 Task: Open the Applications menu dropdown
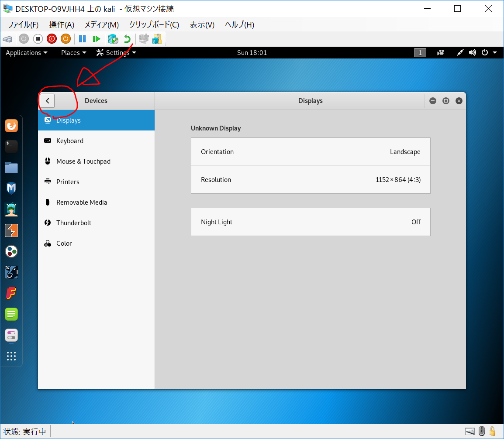(26, 53)
